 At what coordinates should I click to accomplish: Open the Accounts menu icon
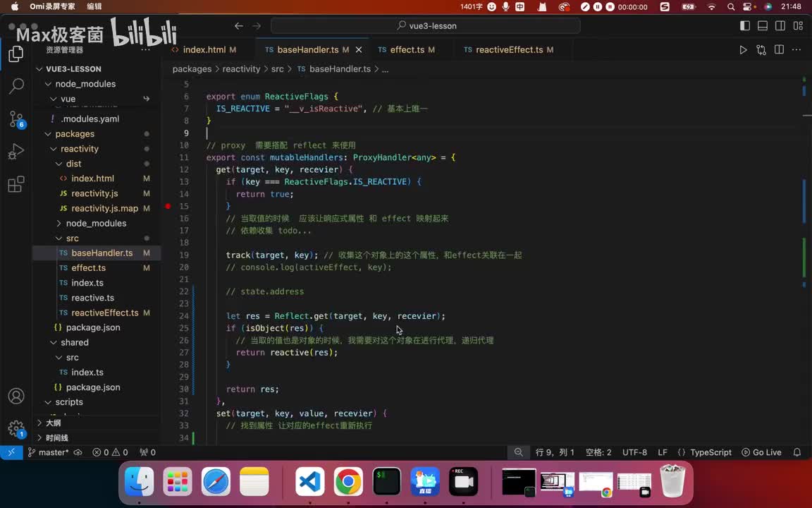[16, 396]
